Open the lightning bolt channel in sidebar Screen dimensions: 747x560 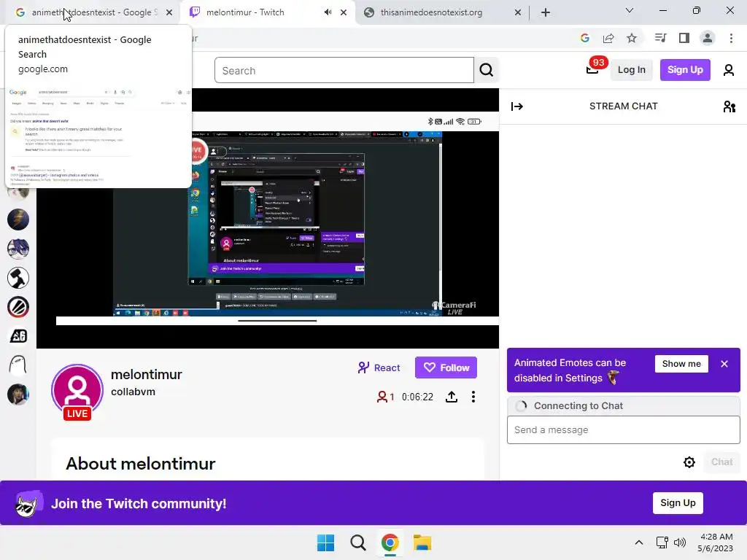pyautogui.click(x=18, y=219)
